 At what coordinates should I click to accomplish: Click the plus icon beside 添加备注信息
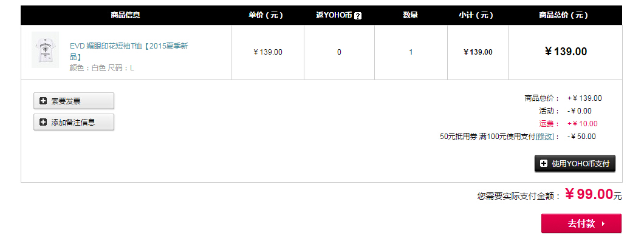coord(43,122)
